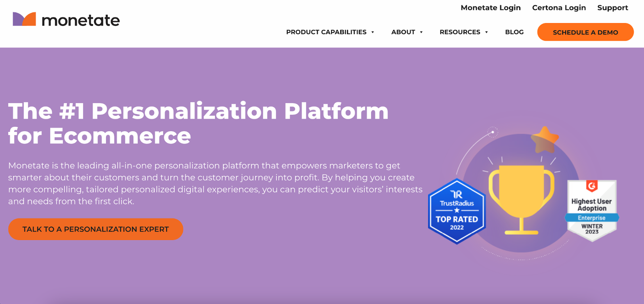Open the Certona Login link
Viewport: 644px width, 304px height.
click(559, 8)
